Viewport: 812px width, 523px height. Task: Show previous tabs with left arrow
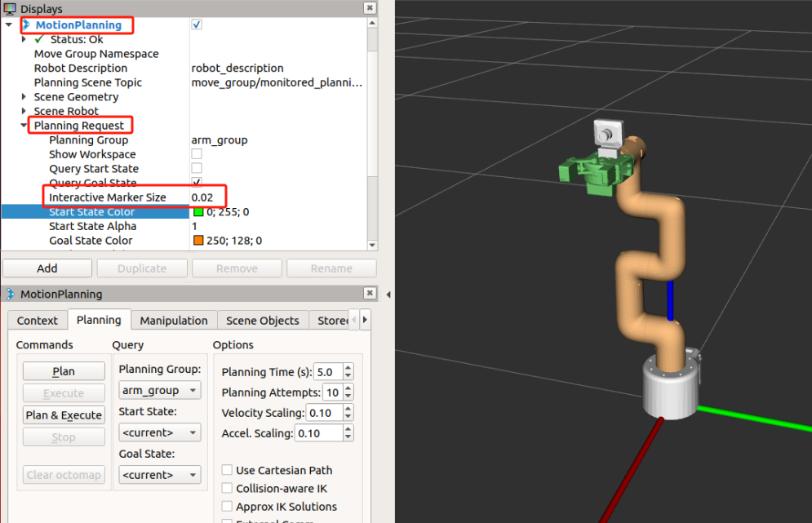click(x=353, y=320)
